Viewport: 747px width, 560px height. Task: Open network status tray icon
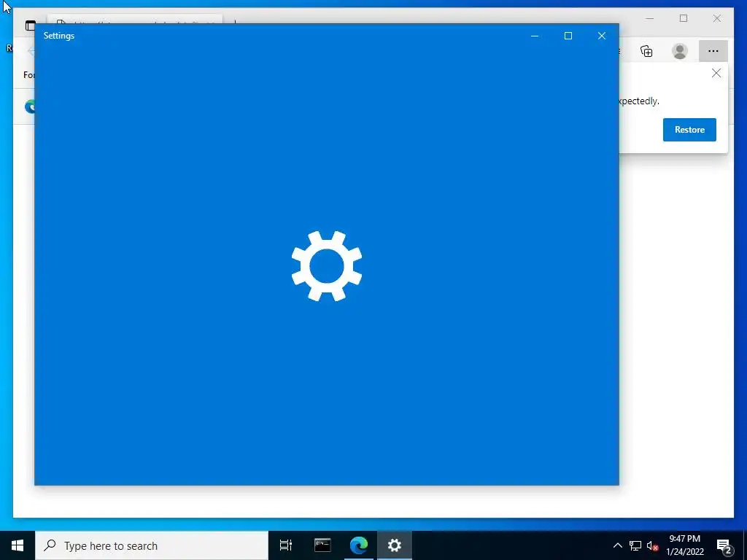click(635, 545)
